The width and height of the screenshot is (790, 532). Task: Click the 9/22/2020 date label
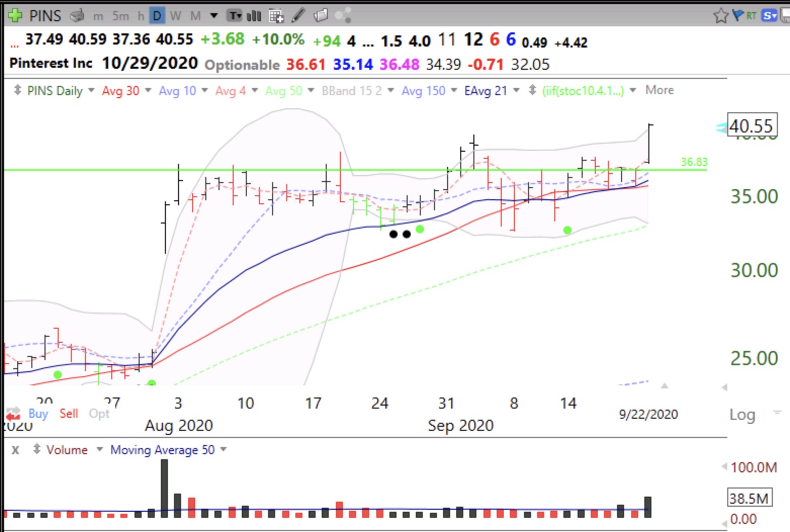(x=648, y=414)
